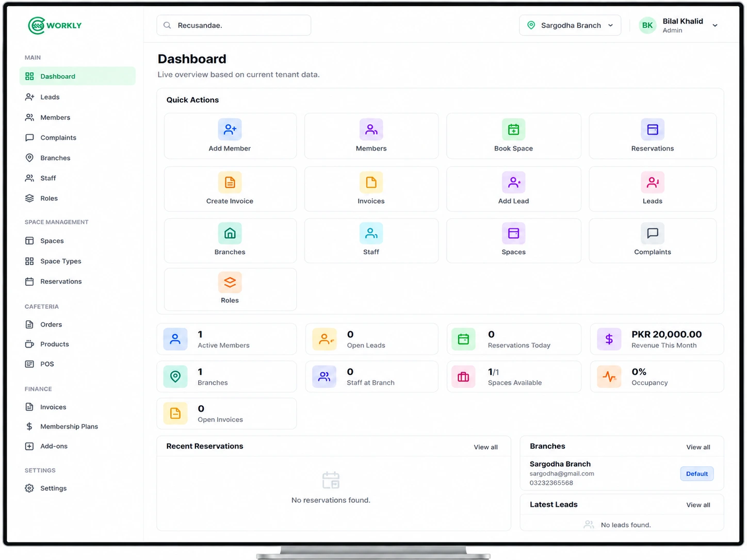Open Reservations in the sidebar
Image resolution: width=747 pixels, height=560 pixels.
(77, 282)
